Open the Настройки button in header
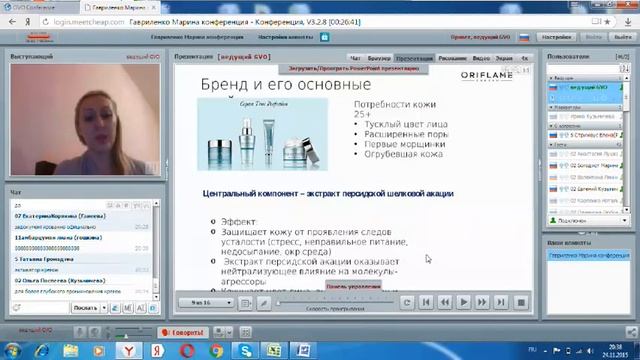The width and height of the screenshot is (640, 360). [556, 37]
